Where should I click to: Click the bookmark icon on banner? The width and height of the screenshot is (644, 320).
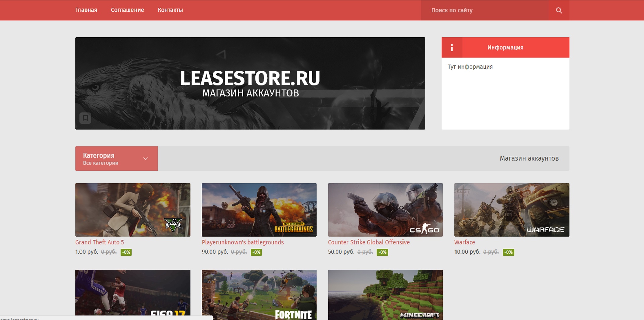click(x=85, y=118)
